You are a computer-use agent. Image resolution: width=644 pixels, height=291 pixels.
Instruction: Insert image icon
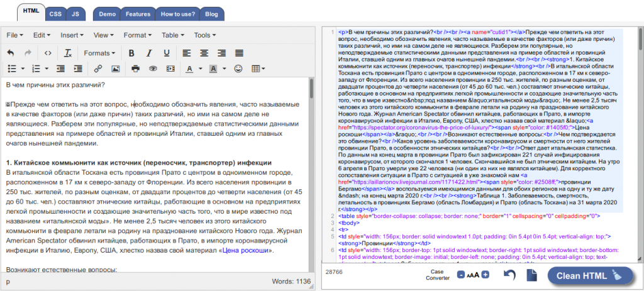(x=116, y=69)
